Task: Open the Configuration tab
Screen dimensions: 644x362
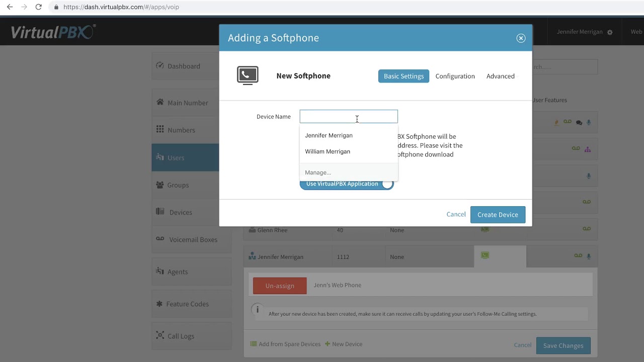Action: (455, 76)
